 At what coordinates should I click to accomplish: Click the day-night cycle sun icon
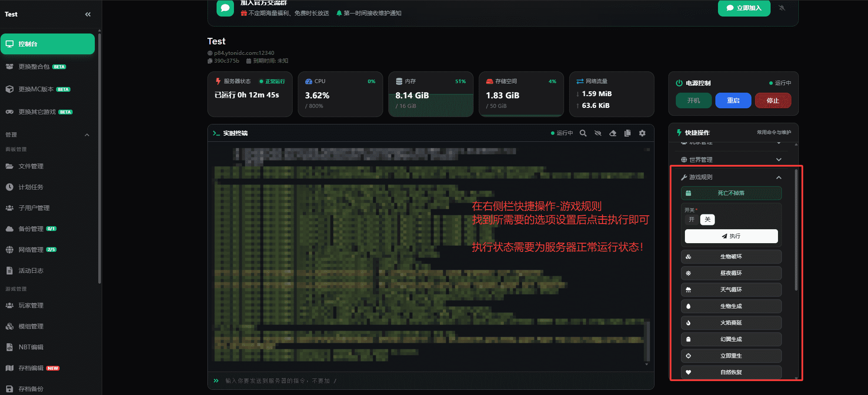(688, 273)
